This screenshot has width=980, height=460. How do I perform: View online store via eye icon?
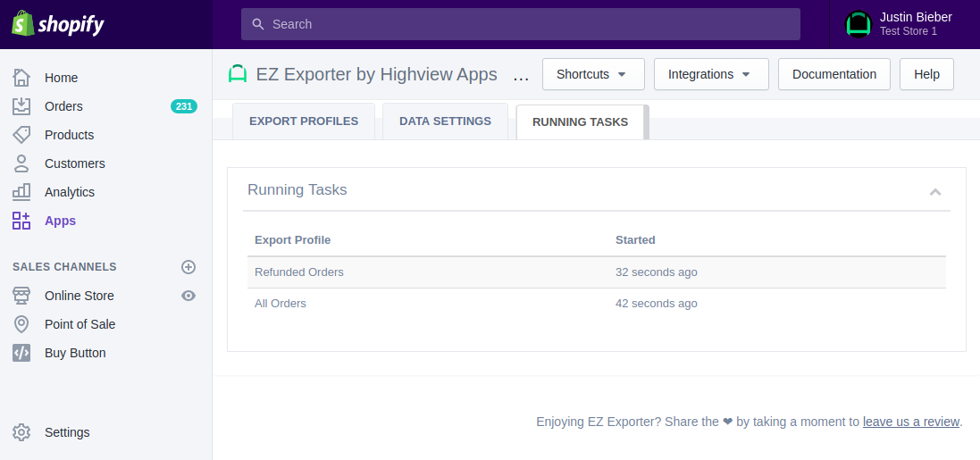click(188, 296)
